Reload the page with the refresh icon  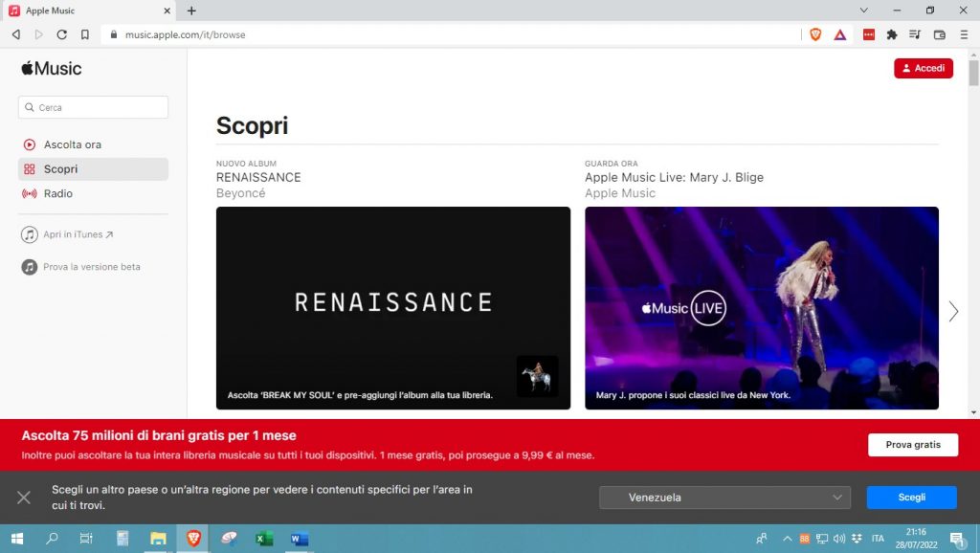[61, 34]
